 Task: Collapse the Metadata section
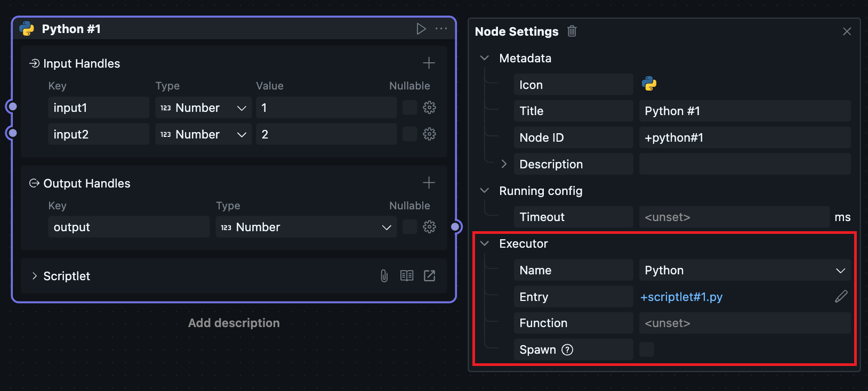coord(485,58)
